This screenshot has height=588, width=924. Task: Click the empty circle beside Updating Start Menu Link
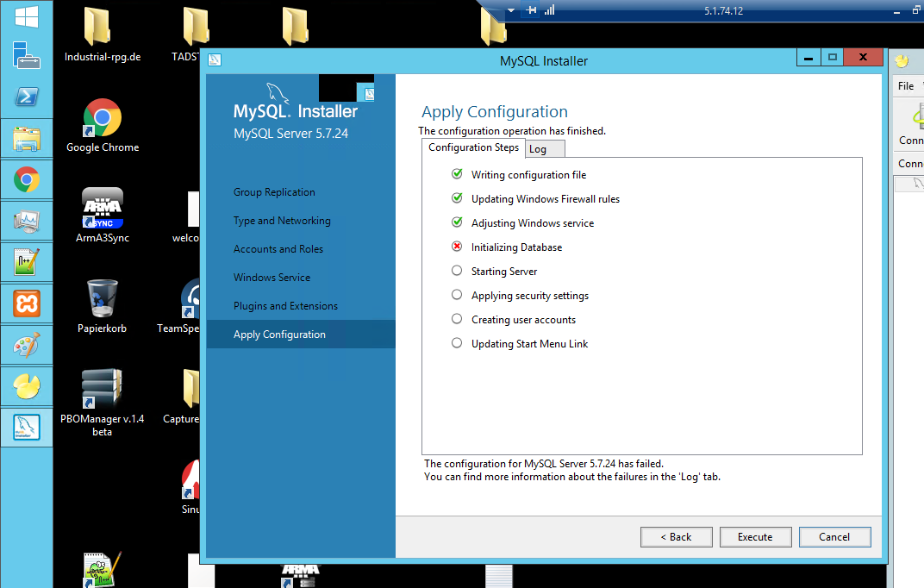(x=457, y=343)
